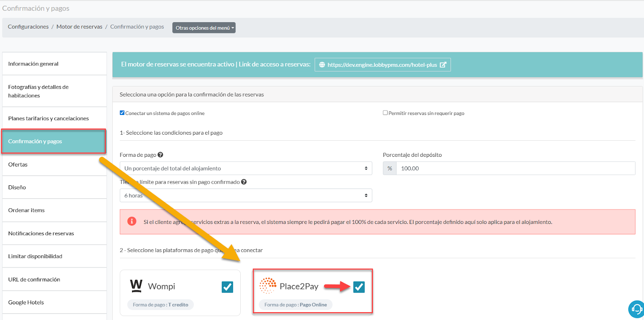
Task: Open the Forma de pago dropdown
Action: pos(246,168)
